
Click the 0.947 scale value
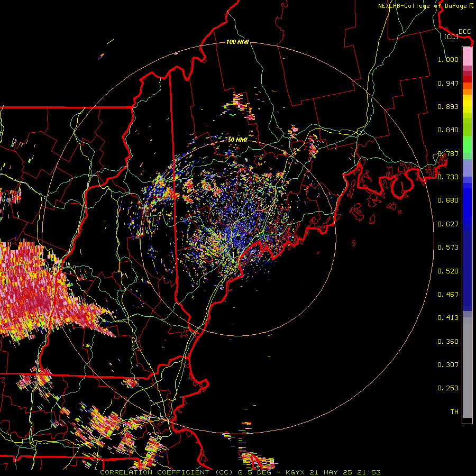point(448,83)
